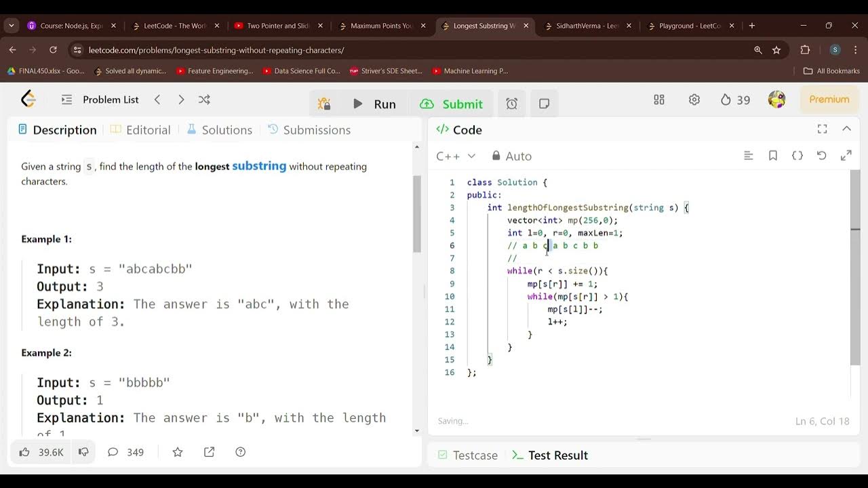Open Chrome profile S avatar
The image size is (868, 488).
835,50
